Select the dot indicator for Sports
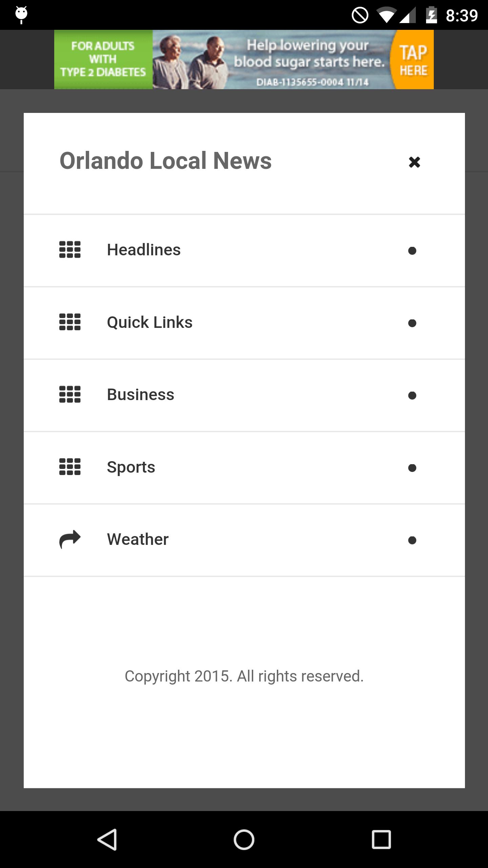 (x=412, y=468)
